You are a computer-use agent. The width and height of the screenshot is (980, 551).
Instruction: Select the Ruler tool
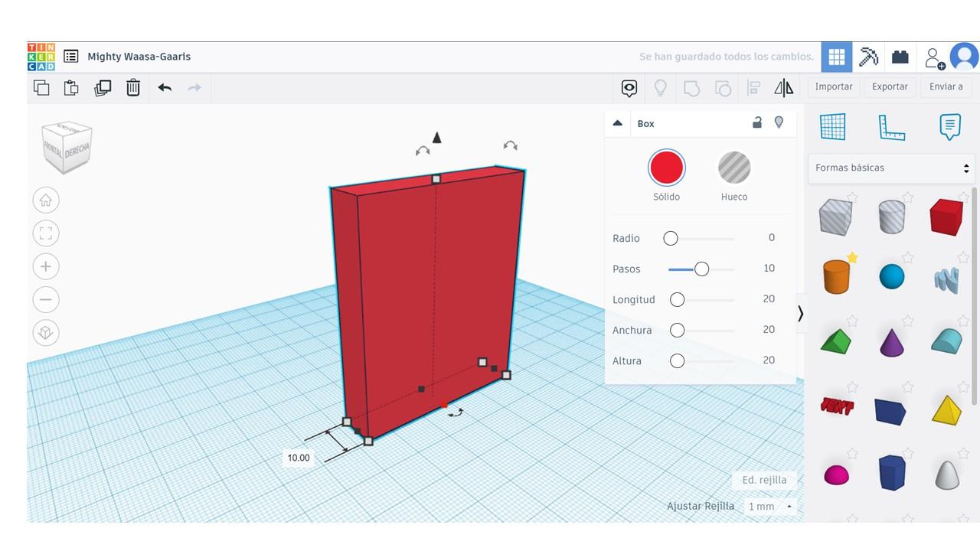click(x=891, y=127)
